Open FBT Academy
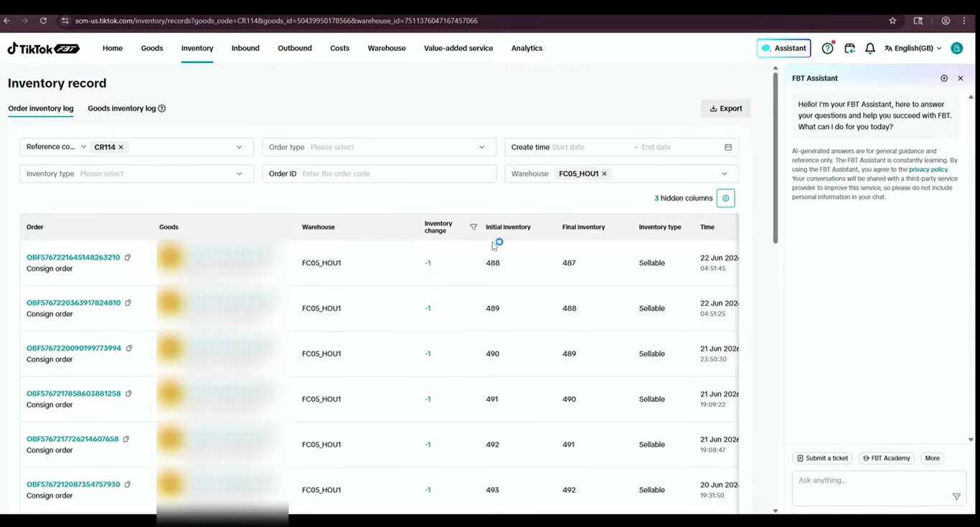Screen dimensions: 980x527 point(887,458)
